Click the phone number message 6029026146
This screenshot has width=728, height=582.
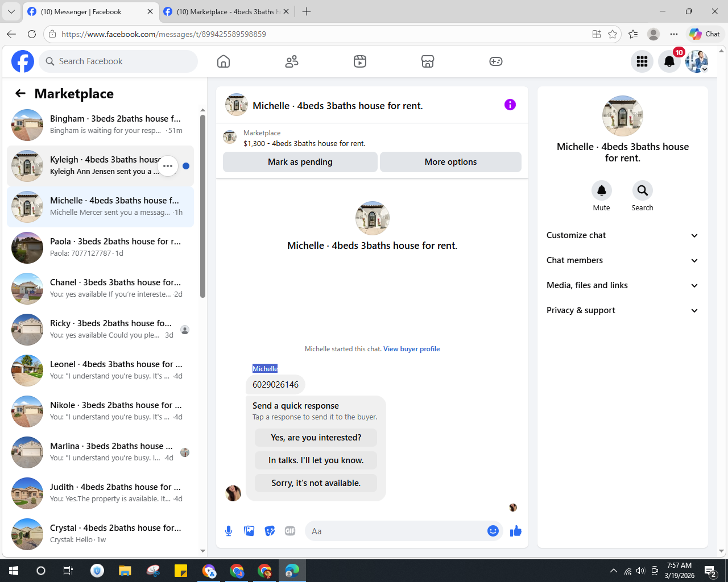(x=275, y=385)
